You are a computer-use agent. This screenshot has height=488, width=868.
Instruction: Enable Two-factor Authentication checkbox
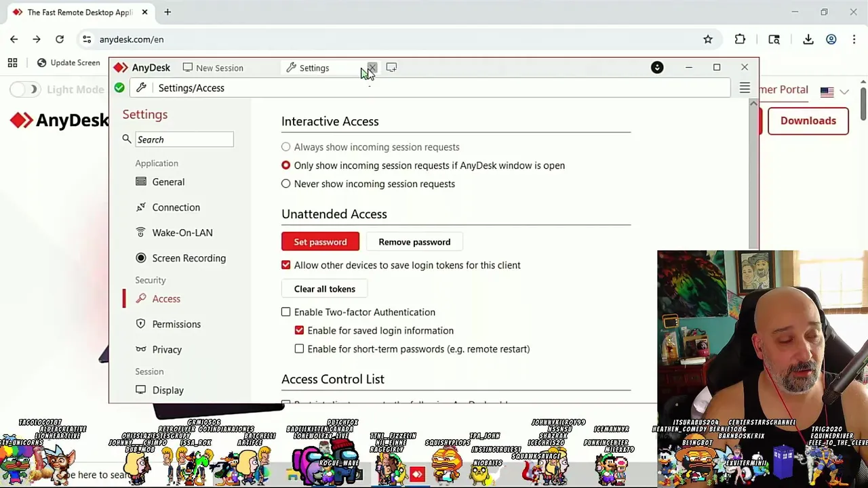pos(286,312)
